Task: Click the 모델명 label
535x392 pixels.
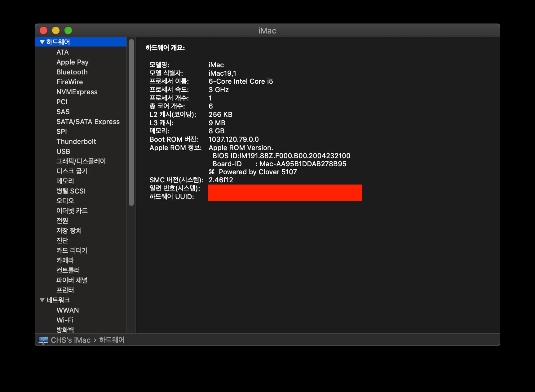Action: [159, 65]
